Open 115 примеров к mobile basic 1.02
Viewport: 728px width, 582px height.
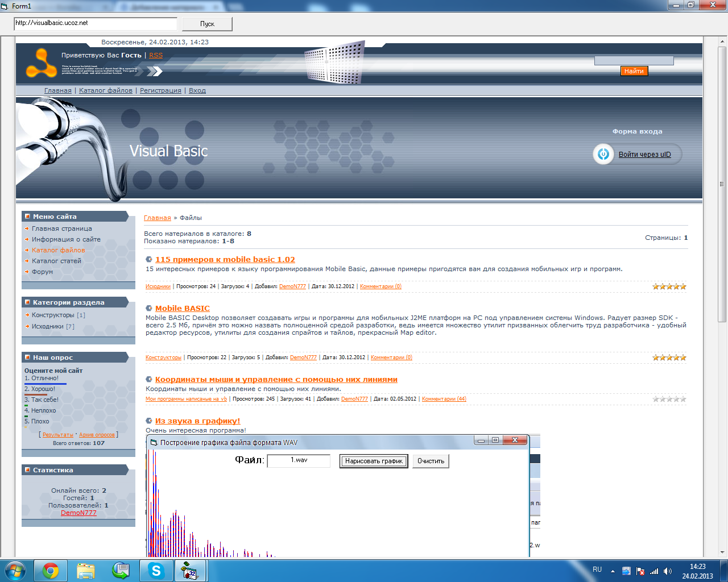[225, 259]
